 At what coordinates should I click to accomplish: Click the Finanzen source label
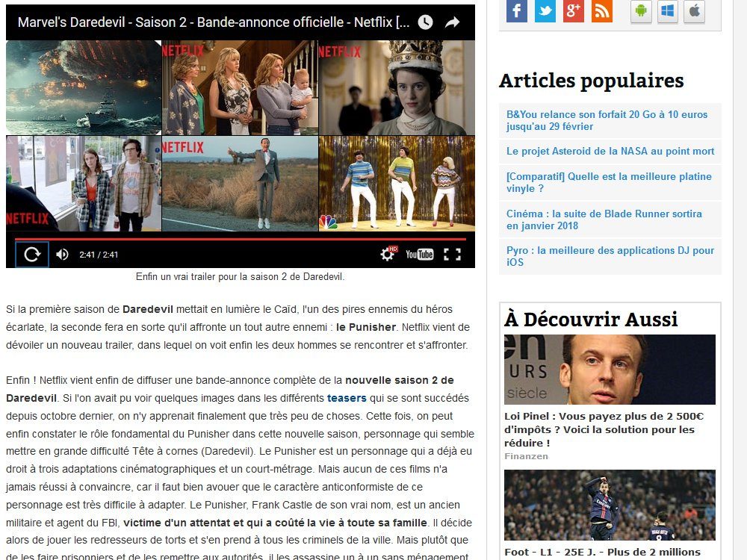click(x=526, y=456)
